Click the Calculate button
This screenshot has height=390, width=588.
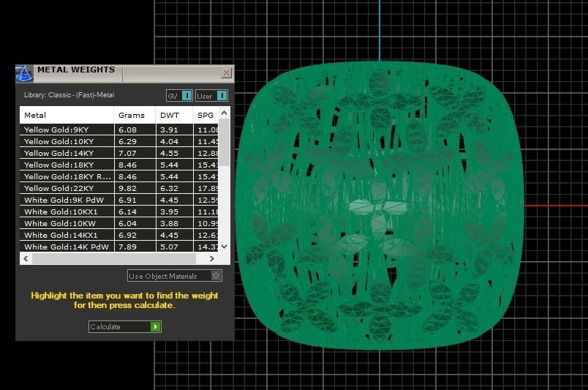125,326
